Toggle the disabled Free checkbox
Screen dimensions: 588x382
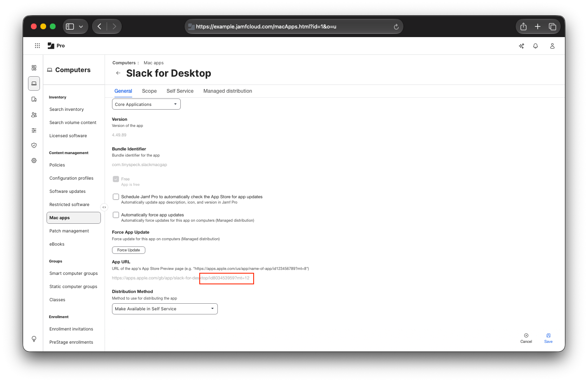point(116,179)
